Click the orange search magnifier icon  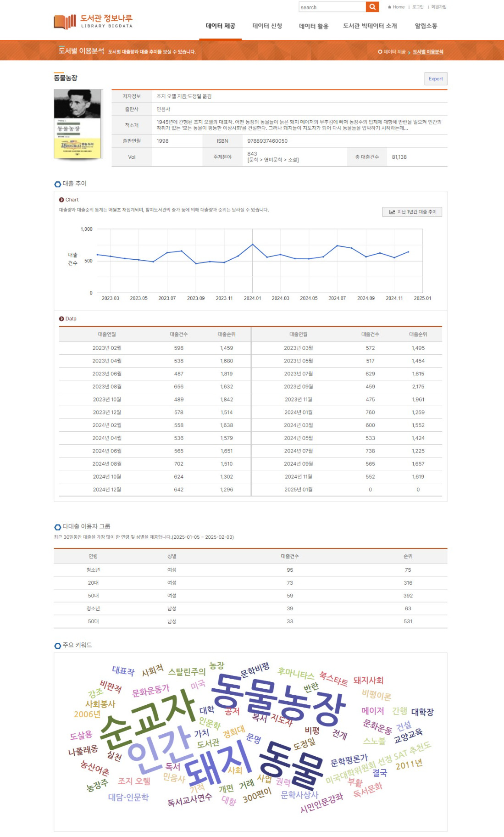[372, 7]
